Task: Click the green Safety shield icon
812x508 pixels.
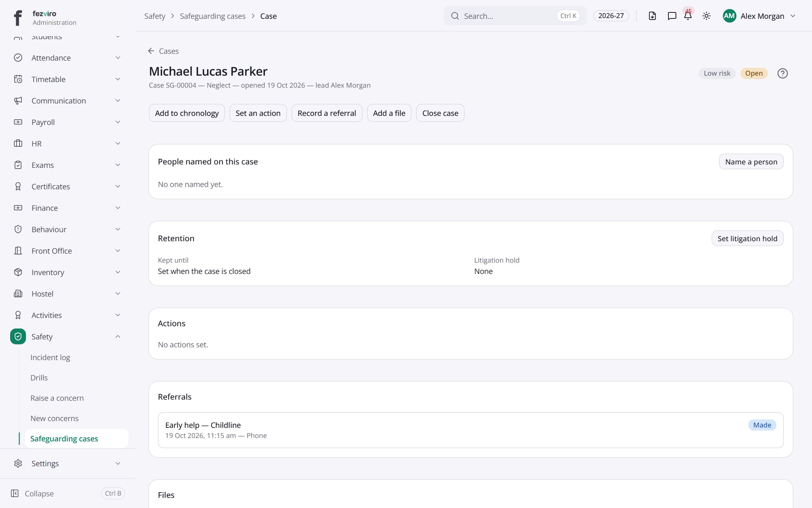Action: pyautogui.click(x=18, y=336)
